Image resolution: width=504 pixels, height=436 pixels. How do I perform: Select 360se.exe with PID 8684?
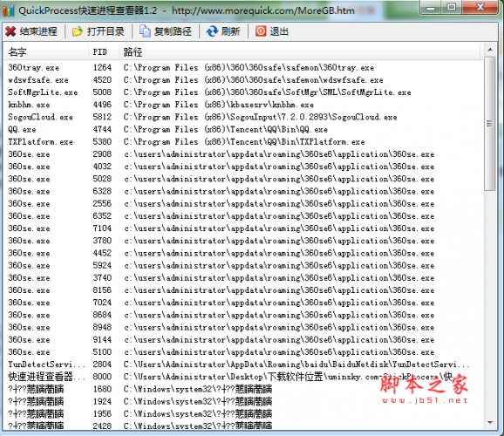click(x=243, y=315)
